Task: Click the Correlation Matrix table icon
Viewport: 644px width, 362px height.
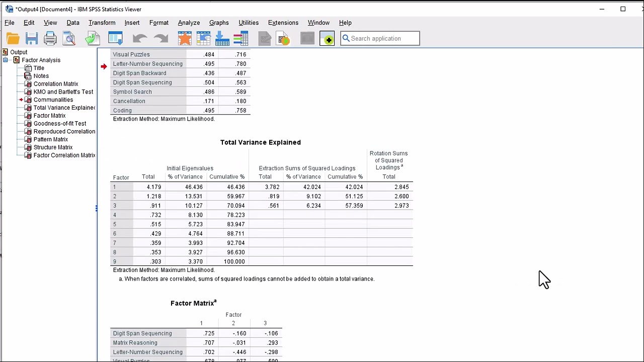Action: (x=28, y=84)
